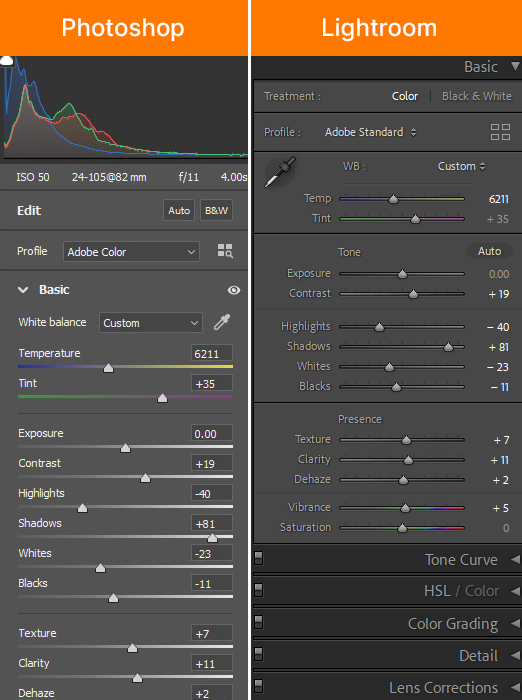522x700 pixels.
Task: Click the Photoshop Exposure value field 0.00
Action: click(x=212, y=433)
